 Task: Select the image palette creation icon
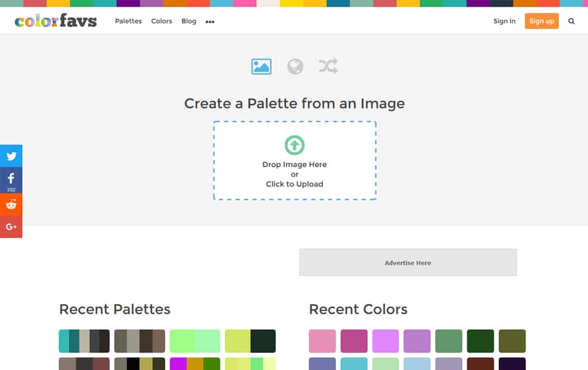point(261,67)
